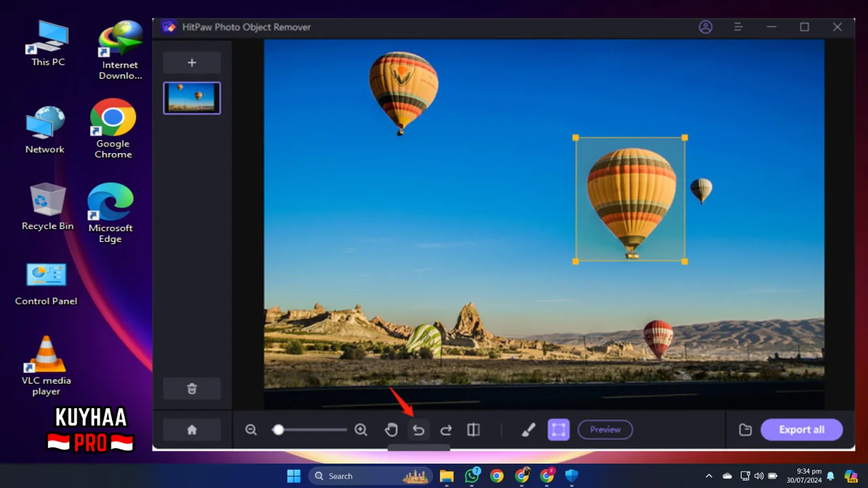Open the clock and date panel
Viewport: 868px width, 488px height.
click(804, 476)
